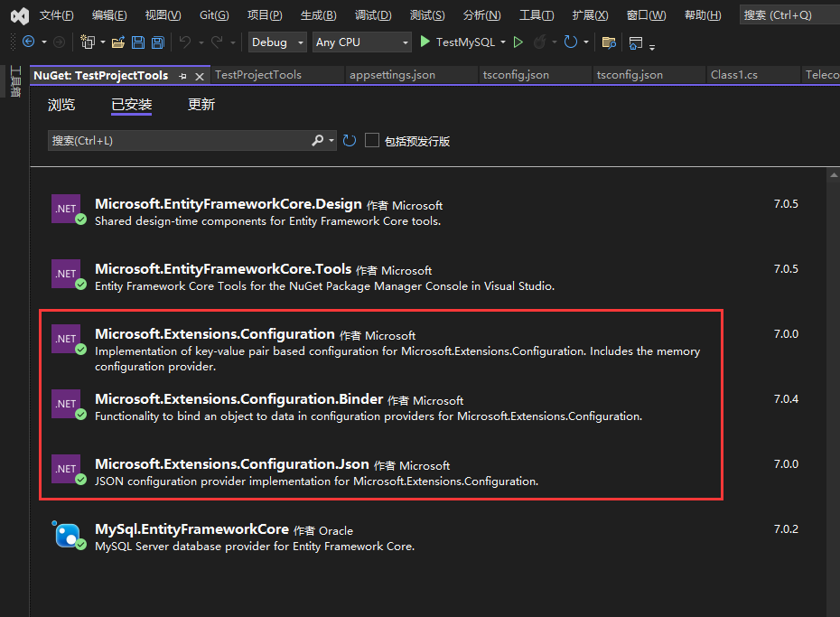
Task: Pin the NuGet TestProjectTools tab
Action: (x=182, y=76)
